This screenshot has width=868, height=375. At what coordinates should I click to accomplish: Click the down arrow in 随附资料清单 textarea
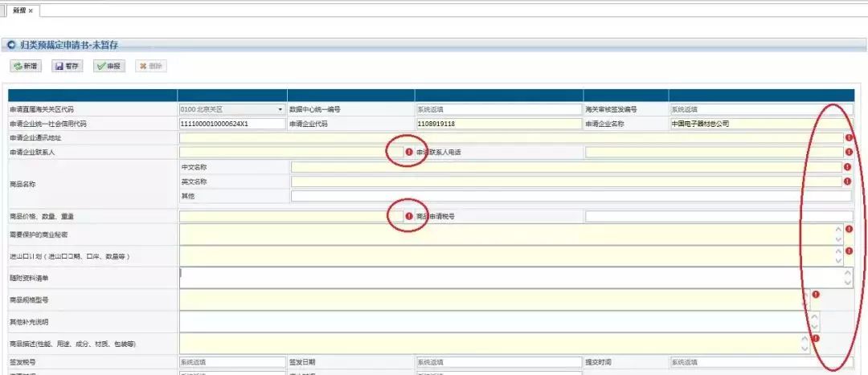pos(848,282)
